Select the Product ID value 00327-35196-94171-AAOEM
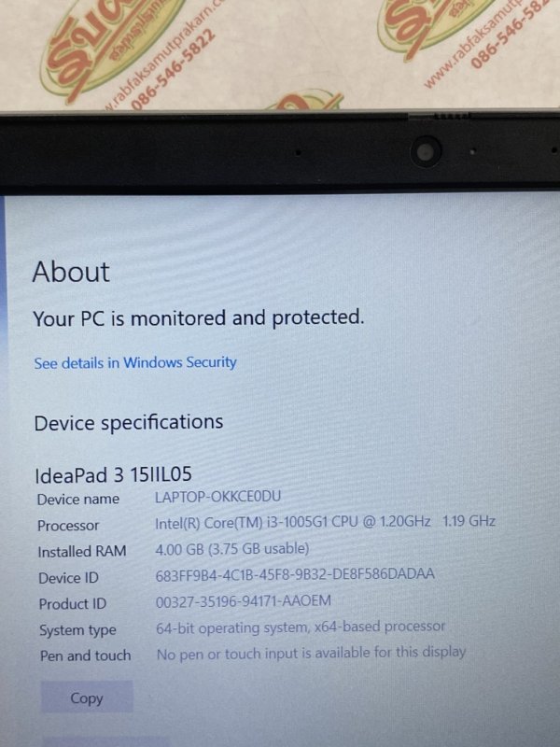This screenshot has height=747, width=560. coord(244,601)
